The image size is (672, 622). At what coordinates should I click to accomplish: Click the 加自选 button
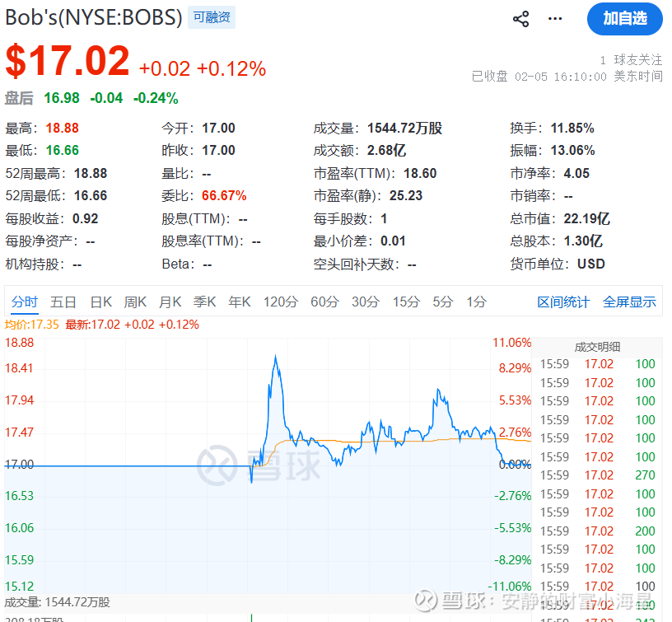[625, 19]
